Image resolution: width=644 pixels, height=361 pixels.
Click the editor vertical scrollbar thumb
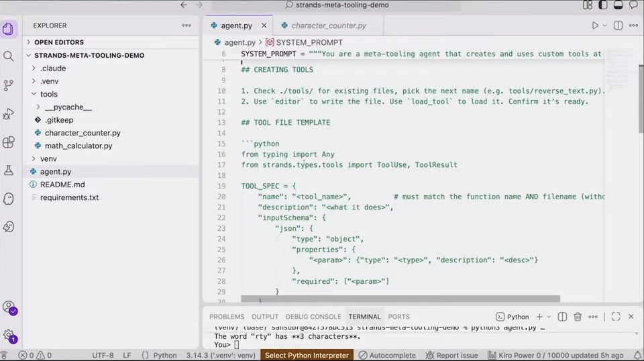click(x=641, y=99)
